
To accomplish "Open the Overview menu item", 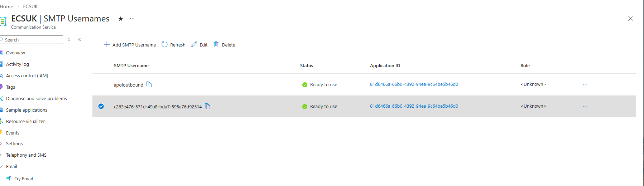I will pyautogui.click(x=15, y=53).
